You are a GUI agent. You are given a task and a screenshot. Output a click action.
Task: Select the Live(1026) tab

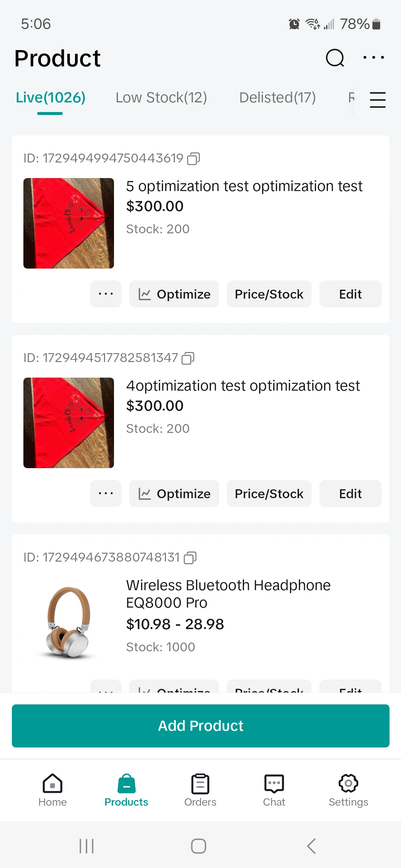(x=50, y=98)
